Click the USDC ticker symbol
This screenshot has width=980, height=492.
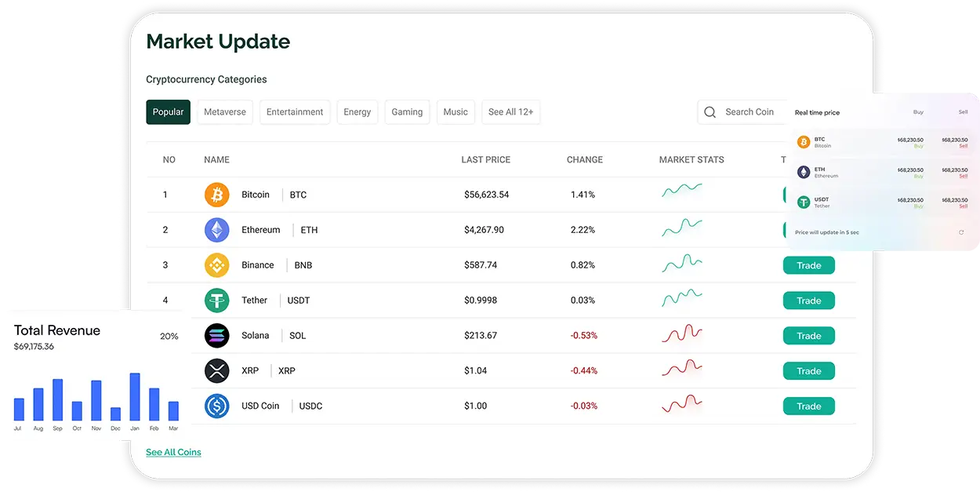[310, 406]
